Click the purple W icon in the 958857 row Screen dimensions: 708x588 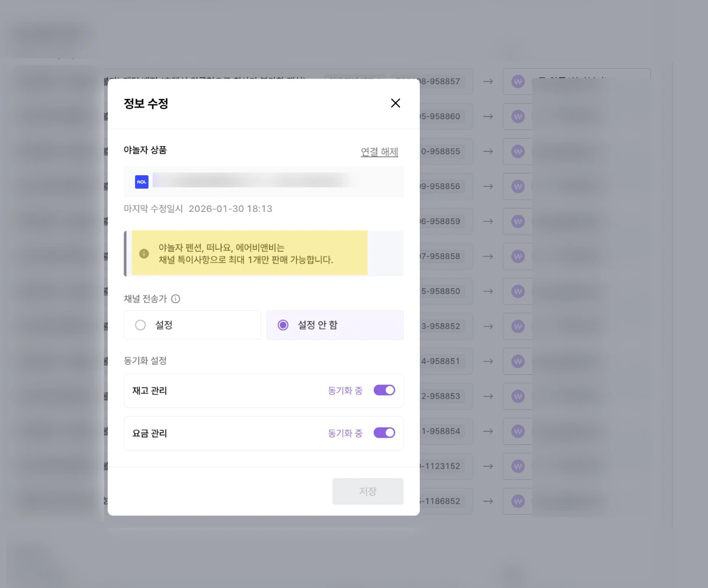(x=518, y=82)
